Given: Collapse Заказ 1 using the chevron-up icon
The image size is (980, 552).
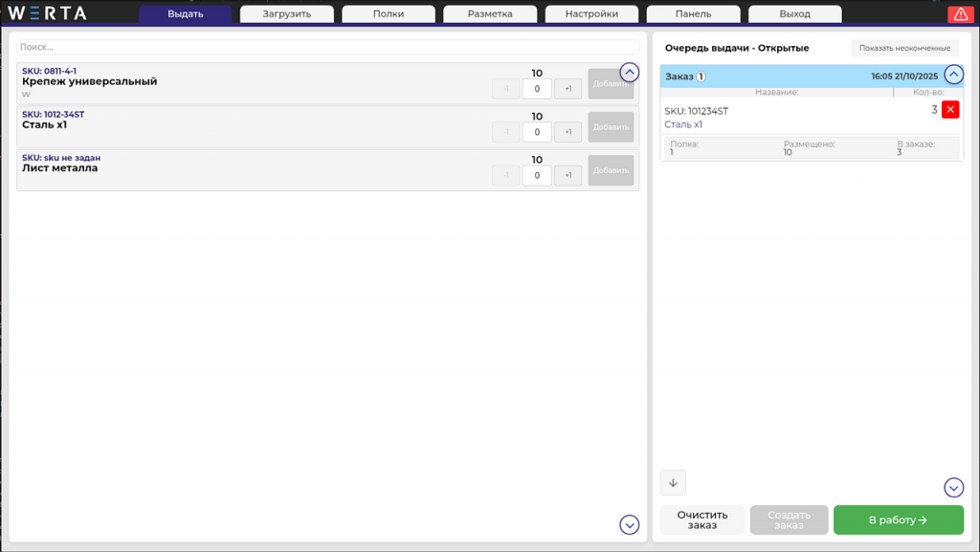Looking at the screenshot, I should 953,75.
